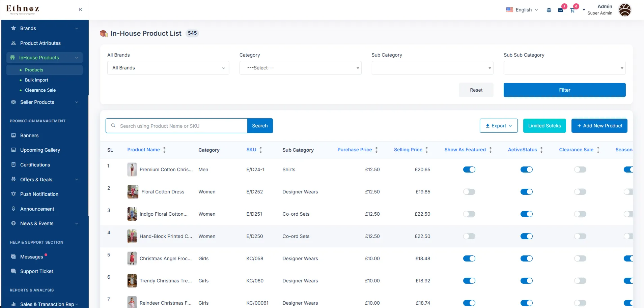Open the Floral Cotton Dress product link
Image resolution: width=644 pixels, height=308 pixels.
click(x=163, y=192)
